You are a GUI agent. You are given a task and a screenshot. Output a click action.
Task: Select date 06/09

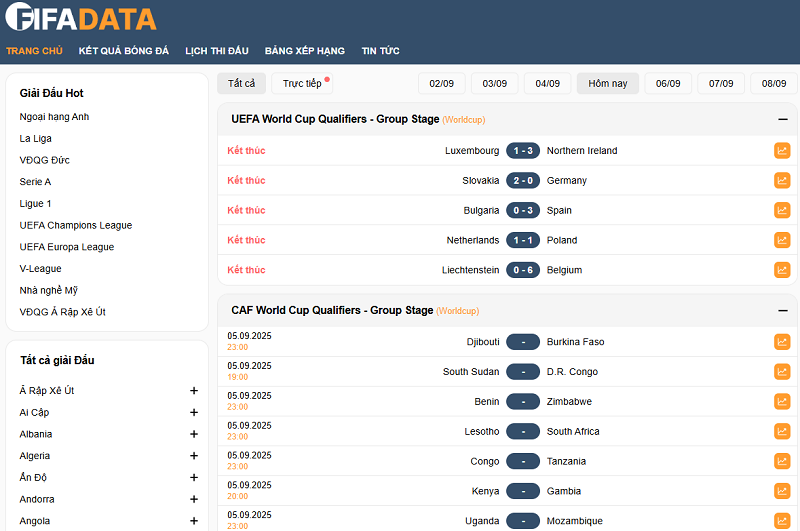(x=668, y=83)
